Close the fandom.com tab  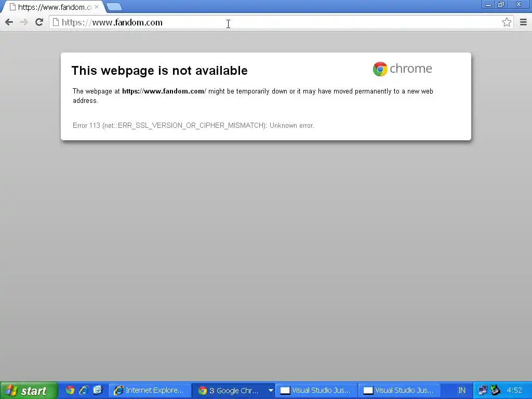coord(96,7)
